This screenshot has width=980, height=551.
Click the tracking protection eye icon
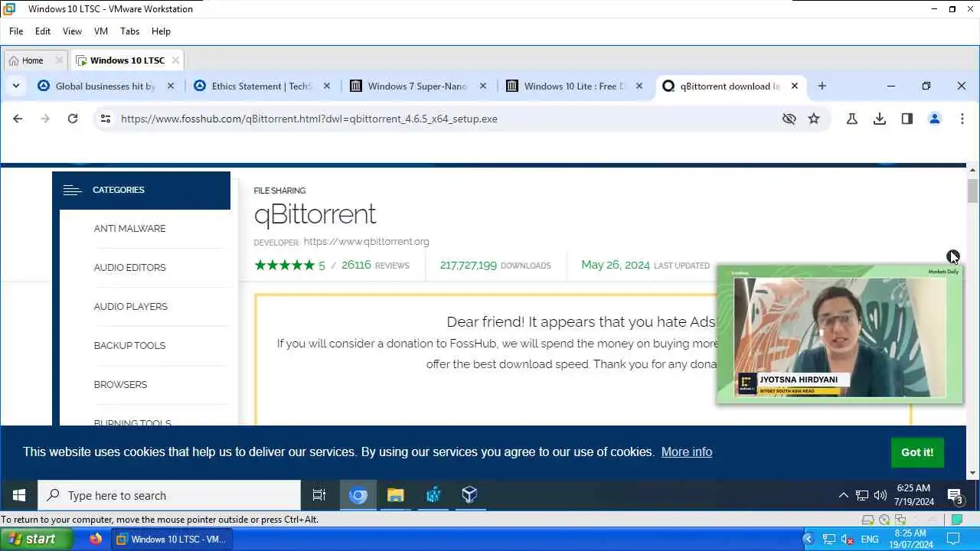tap(789, 119)
